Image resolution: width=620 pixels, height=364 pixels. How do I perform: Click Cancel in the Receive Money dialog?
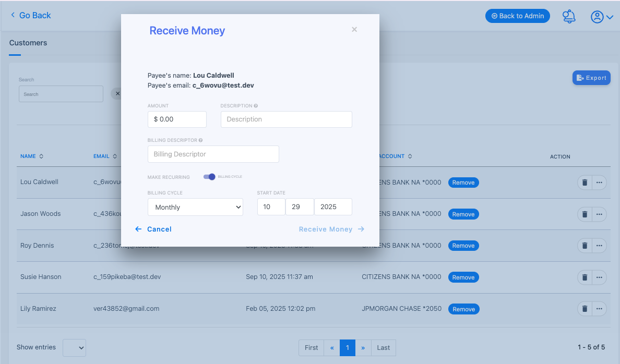[x=153, y=229]
